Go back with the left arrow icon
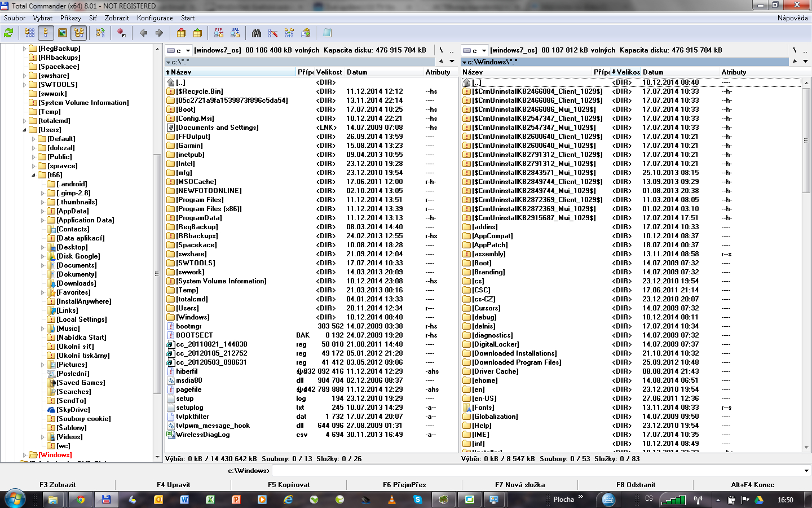 pos(143,33)
